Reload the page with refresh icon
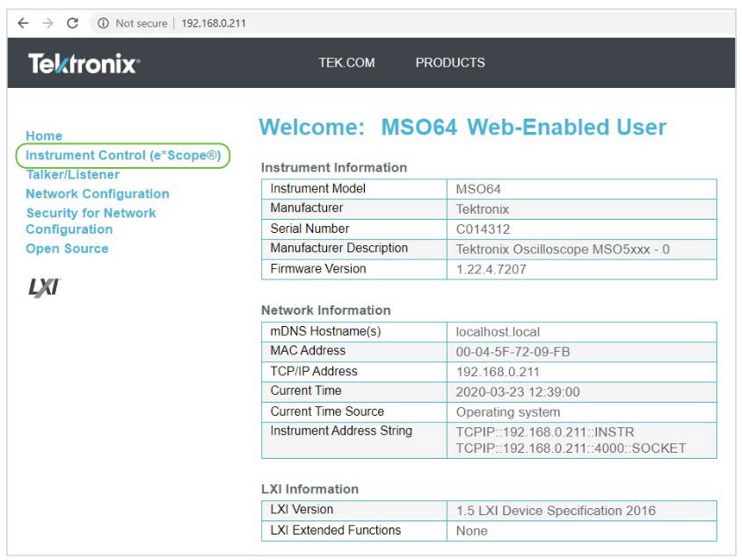Viewport: 742px width, 560px height. pyautogui.click(x=72, y=23)
